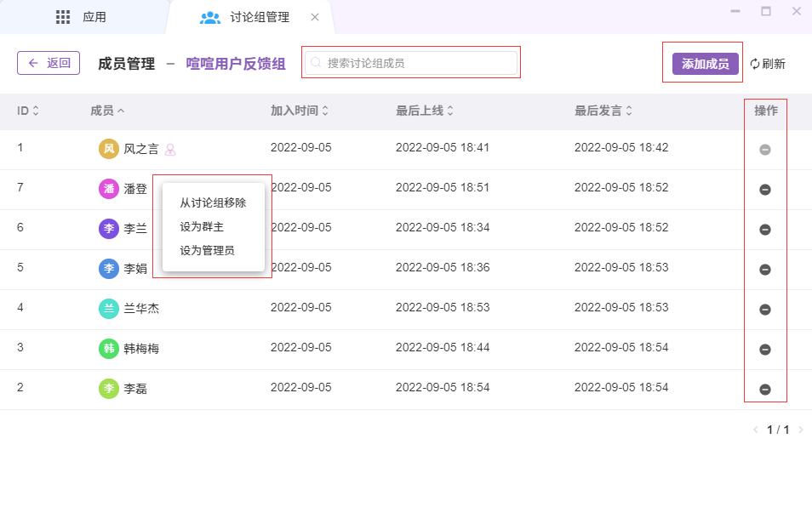This screenshot has height=524, width=812.
Task: Sort by 最后上线 column
Action: (425, 111)
